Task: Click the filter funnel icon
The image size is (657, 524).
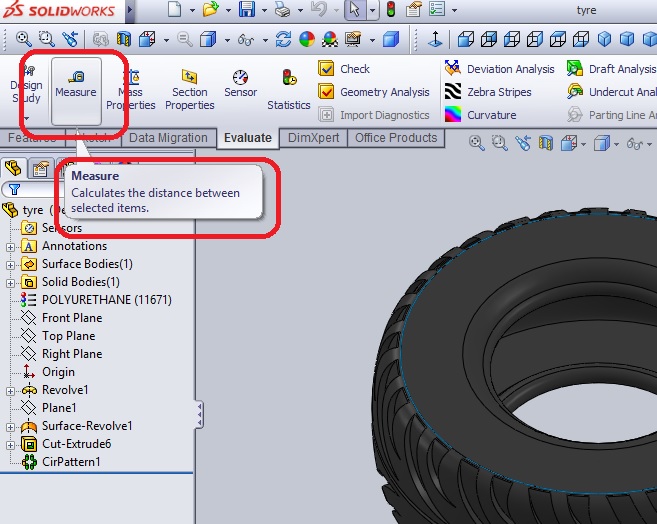Action: click(15, 190)
